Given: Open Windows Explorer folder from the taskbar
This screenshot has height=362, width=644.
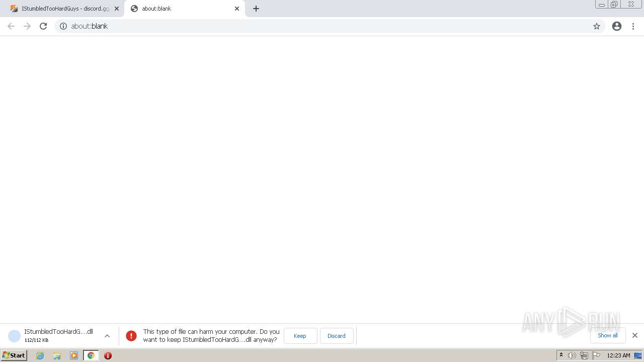Looking at the screenshot, I should click(57, 355).
